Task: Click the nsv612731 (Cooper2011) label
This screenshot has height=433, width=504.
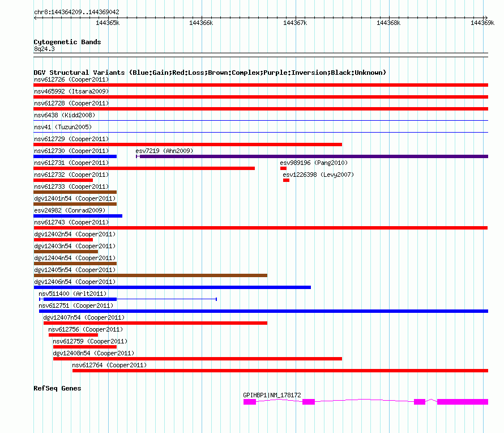Action: 71,163
